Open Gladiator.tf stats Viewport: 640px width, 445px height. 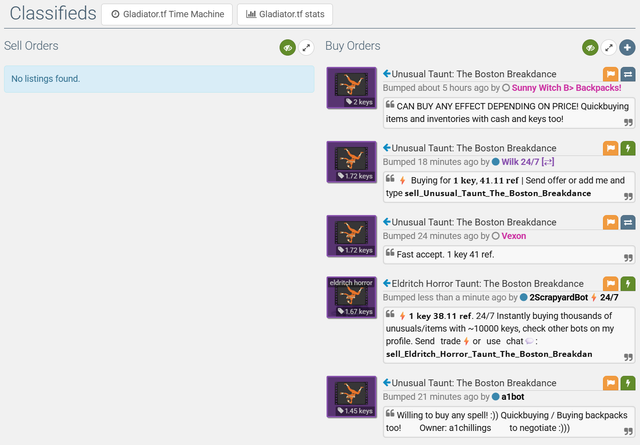(x=285, y=14)
